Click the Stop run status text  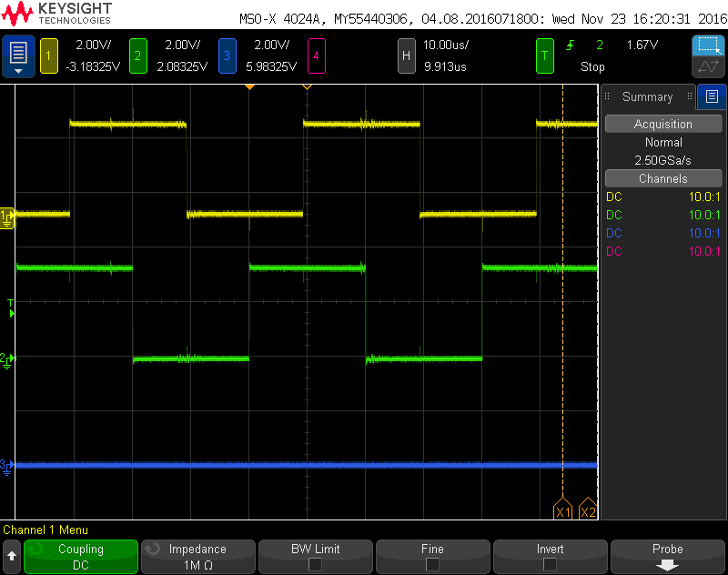[592, 66]
